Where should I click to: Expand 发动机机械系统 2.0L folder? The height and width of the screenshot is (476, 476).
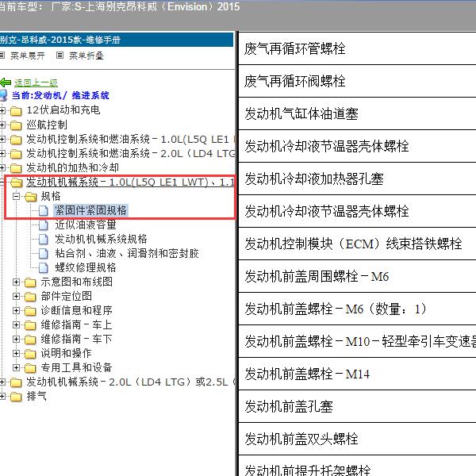2,382
